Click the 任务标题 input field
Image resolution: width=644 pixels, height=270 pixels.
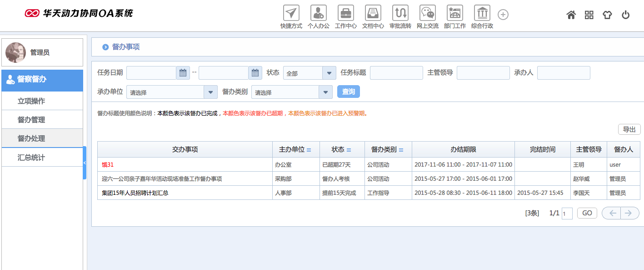(x=396, y=73)
